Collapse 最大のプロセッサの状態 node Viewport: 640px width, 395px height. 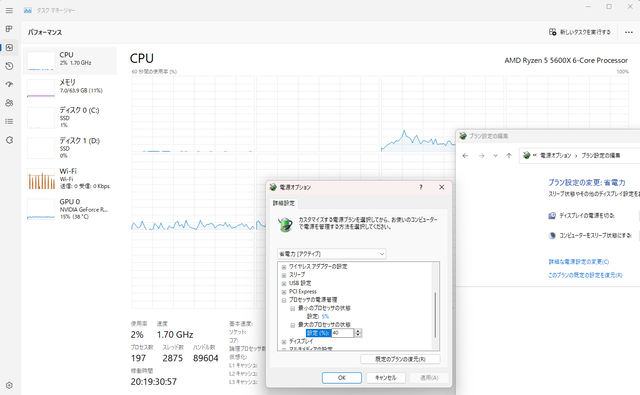(292, 325)
